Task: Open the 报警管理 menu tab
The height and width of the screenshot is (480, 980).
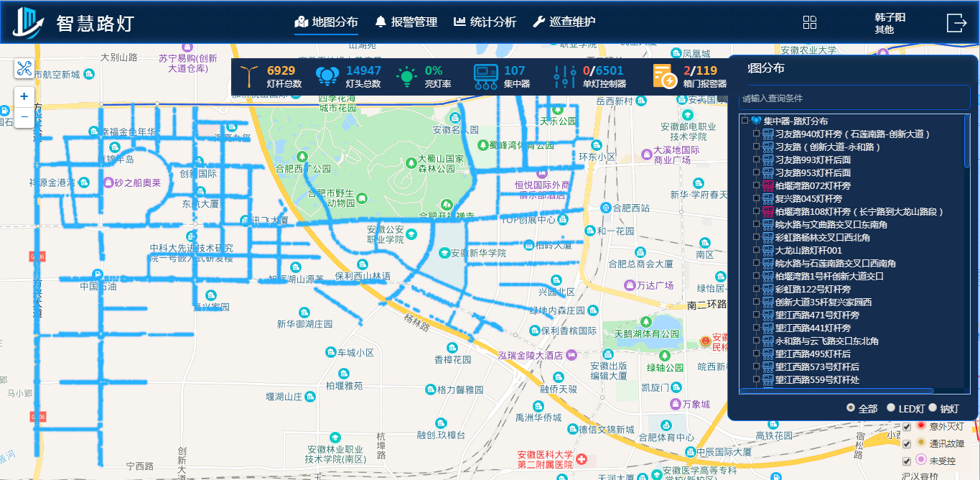Action: tap(406, 22)
